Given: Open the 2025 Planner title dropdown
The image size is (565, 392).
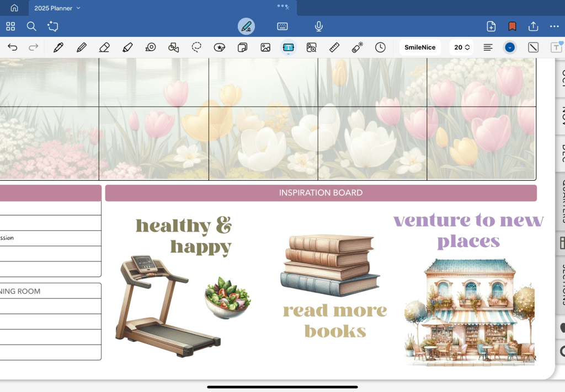Looking at the screenshot, I should click(x=57, y=8).
